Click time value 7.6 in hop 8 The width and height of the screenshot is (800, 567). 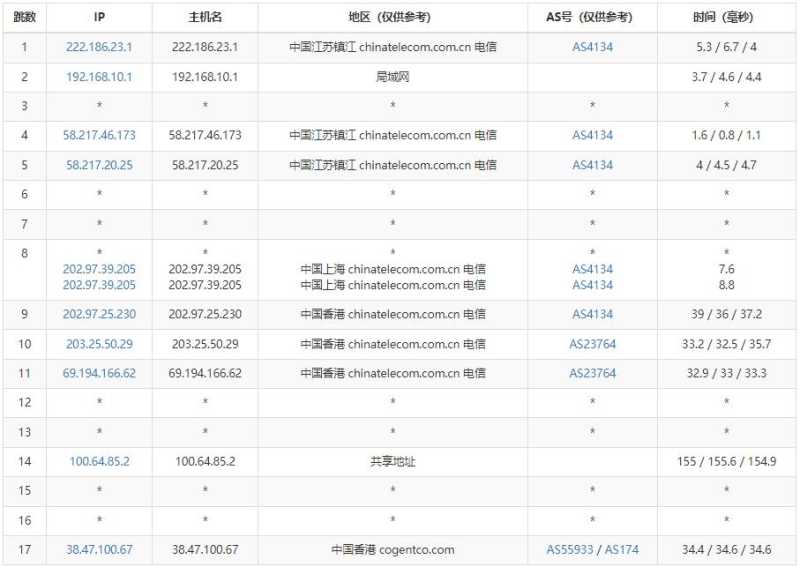point(726,269)
